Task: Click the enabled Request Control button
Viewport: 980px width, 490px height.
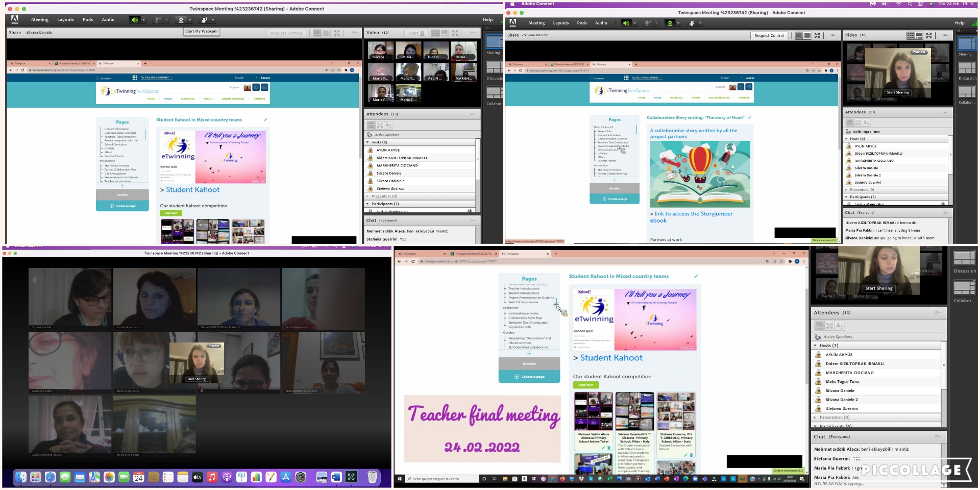Action: (769, 35)
